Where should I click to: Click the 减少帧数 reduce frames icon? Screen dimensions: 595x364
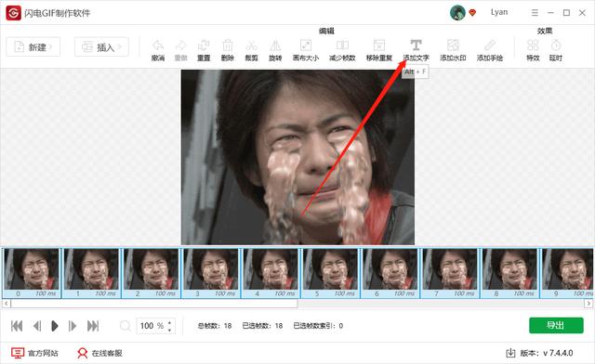tap(342, 45)
